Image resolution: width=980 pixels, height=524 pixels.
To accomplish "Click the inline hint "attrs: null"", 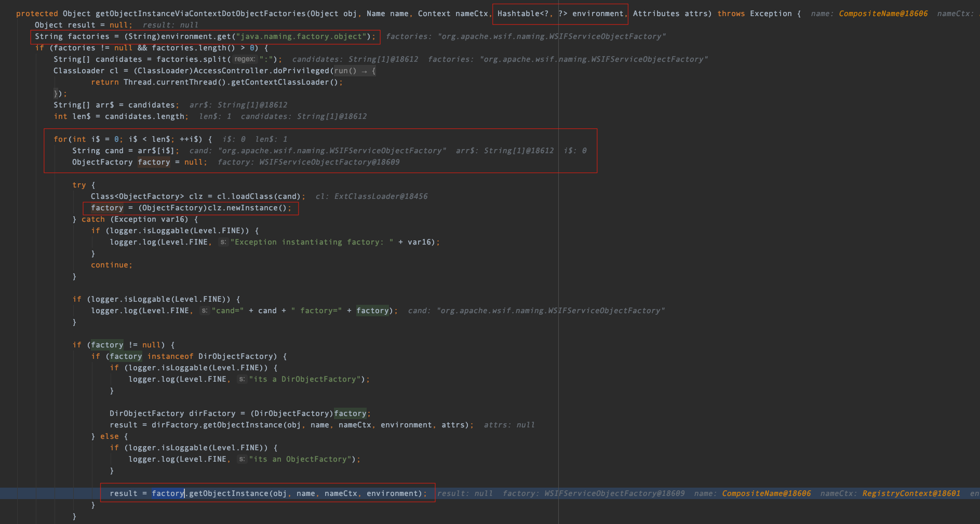I will coord(509,425).
